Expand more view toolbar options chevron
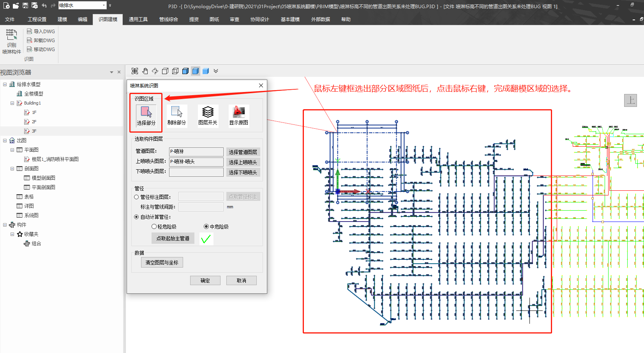 tap(216, 71)
